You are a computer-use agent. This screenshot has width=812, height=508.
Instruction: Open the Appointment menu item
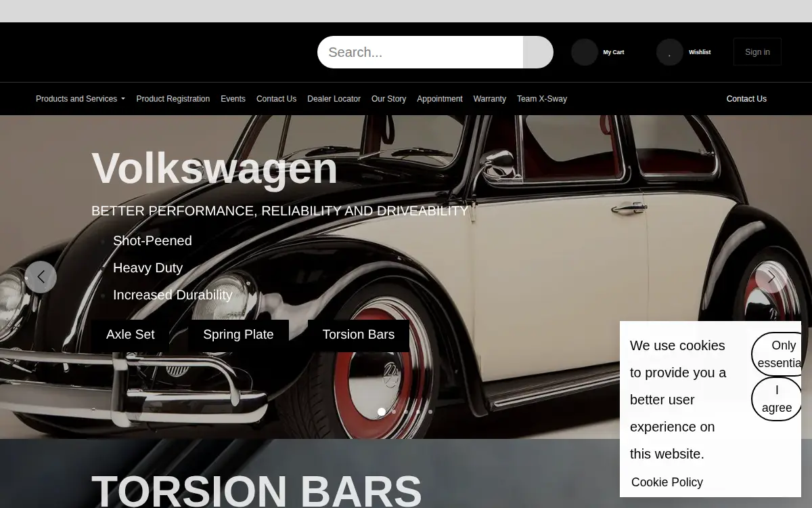[x=440, y=99]
